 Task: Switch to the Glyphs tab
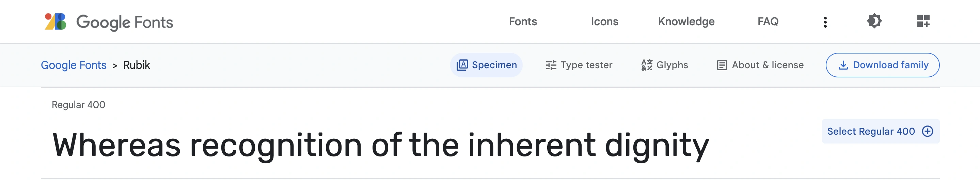coord(664,65)
